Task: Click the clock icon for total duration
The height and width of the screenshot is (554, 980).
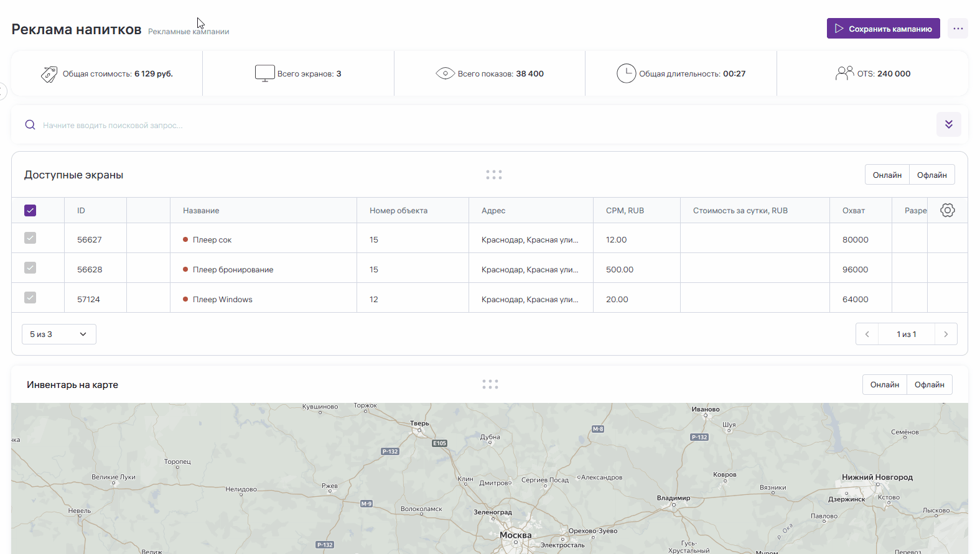Action: [x=626, y=73]
